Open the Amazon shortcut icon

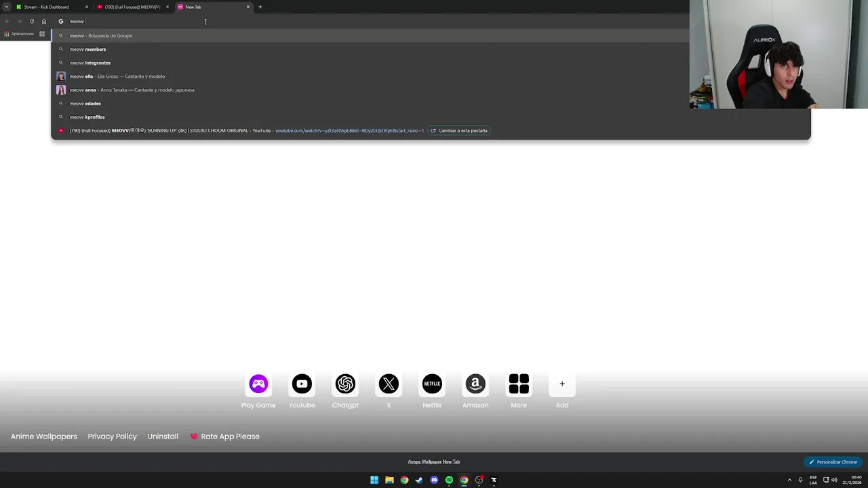(x=475, y=384)
